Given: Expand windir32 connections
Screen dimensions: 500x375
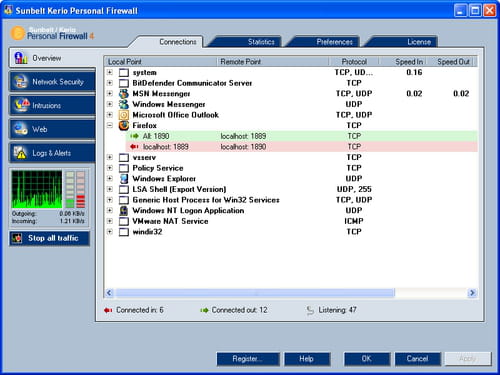Looking at the screenshot, I should [110, 232].
